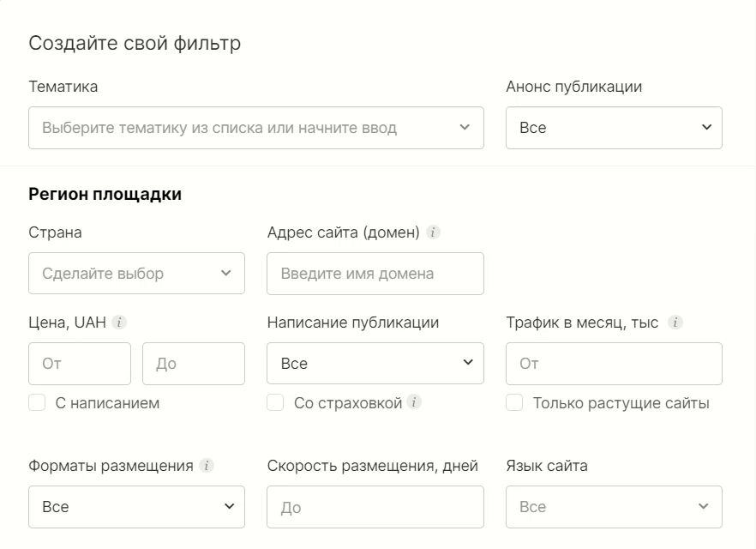
Task: Click the chevron icon on the Страна selector
Action: (x=227, y=273)
